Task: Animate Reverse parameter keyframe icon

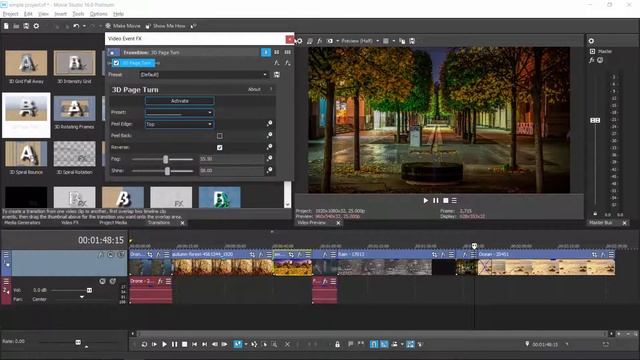Action: click(269, 147)
